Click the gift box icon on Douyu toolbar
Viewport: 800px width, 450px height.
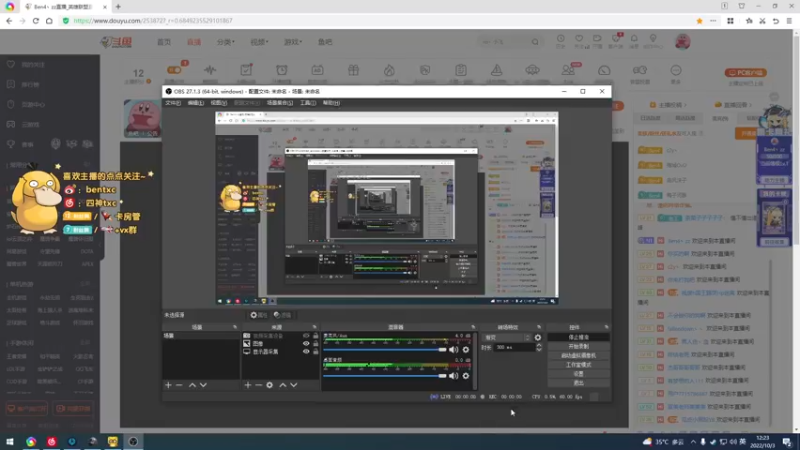354,70
